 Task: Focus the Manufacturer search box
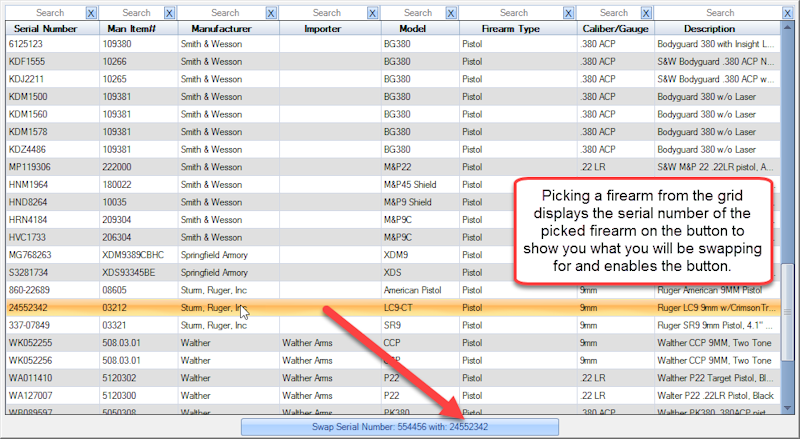click(x=222, y=13)
